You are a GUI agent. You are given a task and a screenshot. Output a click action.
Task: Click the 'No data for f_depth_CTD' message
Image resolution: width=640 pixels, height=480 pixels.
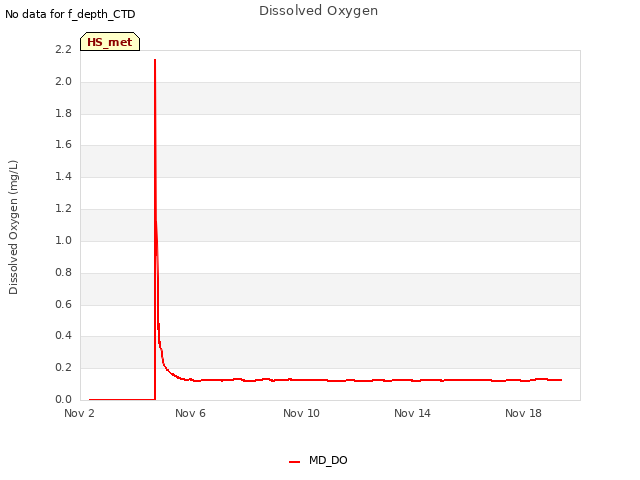(x=70, y=14)
